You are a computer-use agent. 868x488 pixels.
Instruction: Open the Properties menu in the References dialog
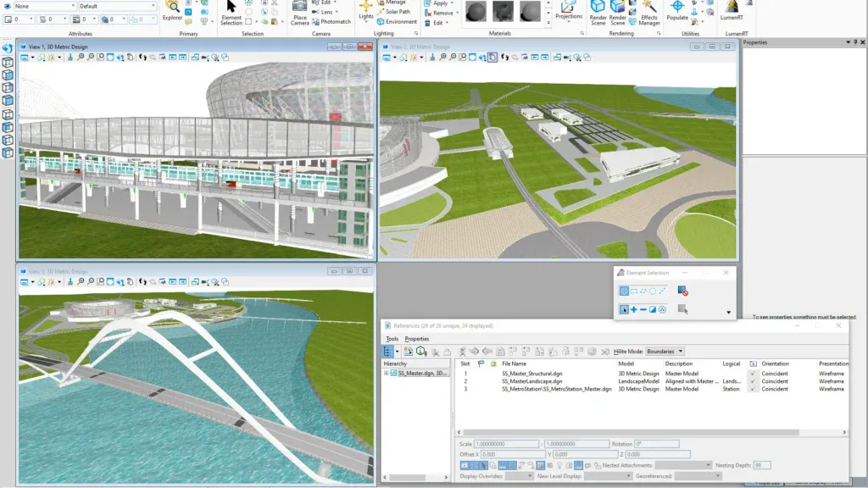[417, 339]
